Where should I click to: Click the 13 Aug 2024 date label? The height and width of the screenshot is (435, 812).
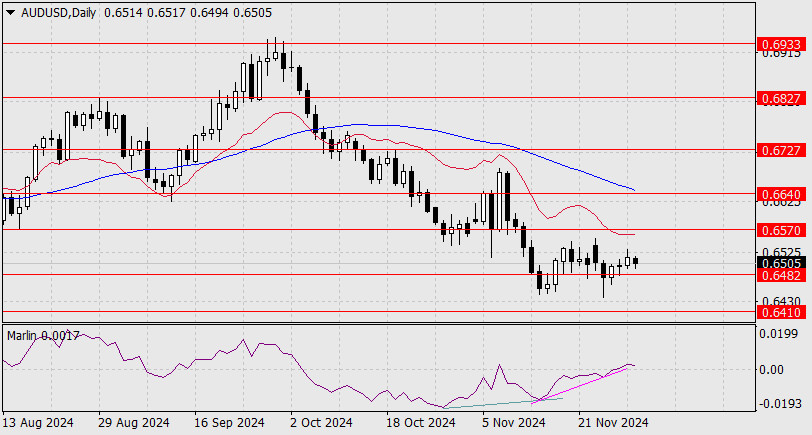coord(38,423)
